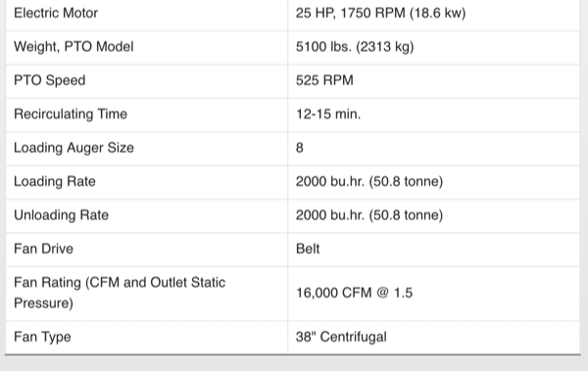Click the auger size value 8

300,148
